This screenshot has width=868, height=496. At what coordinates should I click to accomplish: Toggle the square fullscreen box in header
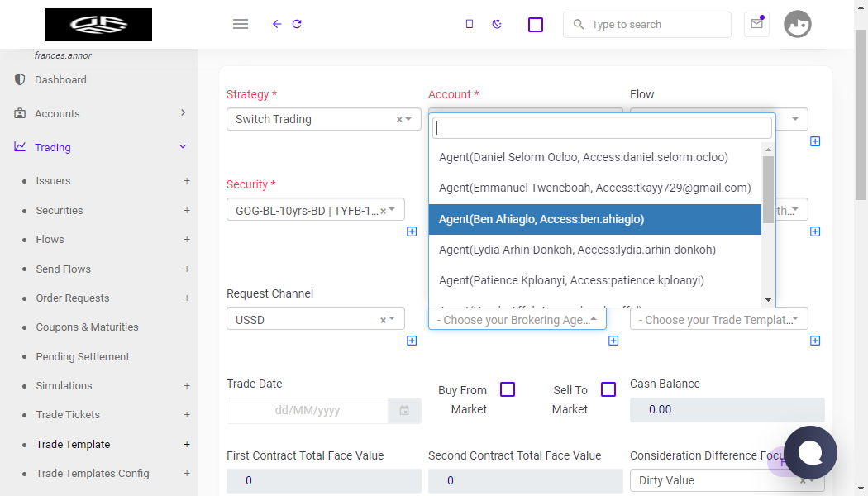tap(536, 24)
